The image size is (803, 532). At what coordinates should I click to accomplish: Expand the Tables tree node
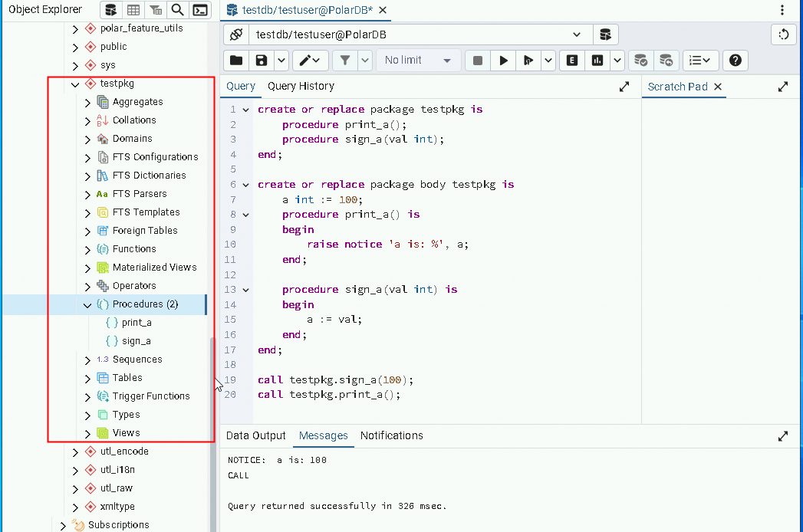(x=87, y=378)
